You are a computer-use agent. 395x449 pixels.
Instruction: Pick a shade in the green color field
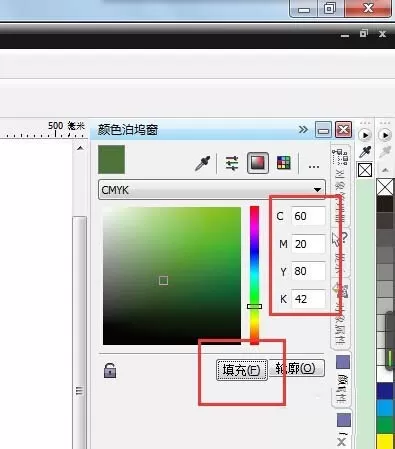point(172,276)
